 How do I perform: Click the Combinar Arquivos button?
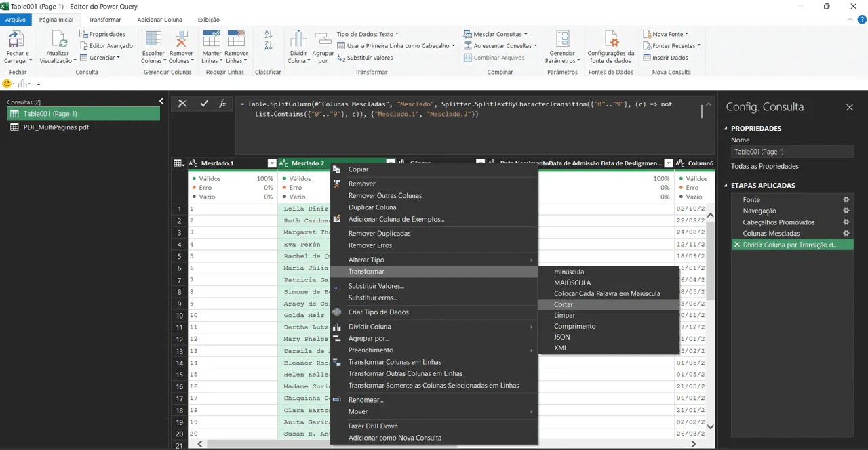coord(494,58)
